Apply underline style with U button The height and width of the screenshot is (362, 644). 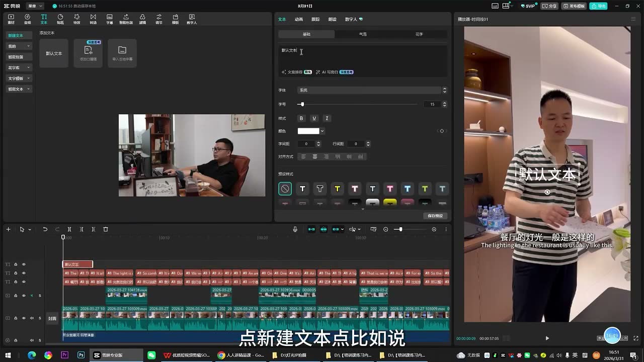point(314,118)
